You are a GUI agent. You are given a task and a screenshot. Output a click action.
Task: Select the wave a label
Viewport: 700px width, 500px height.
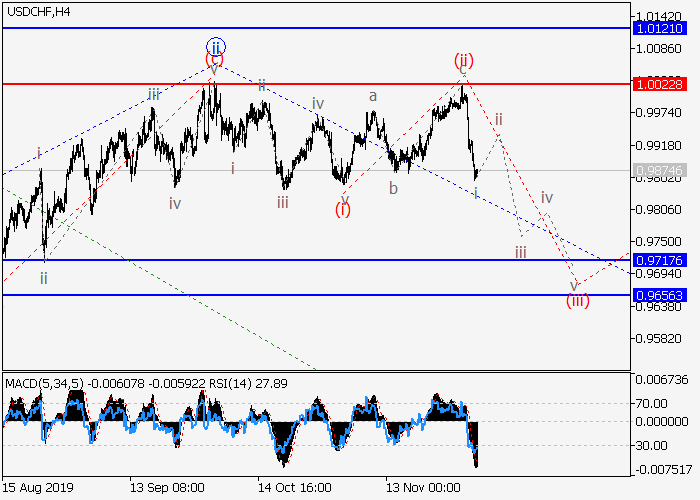pyautogui.click(x=373, y=96)
